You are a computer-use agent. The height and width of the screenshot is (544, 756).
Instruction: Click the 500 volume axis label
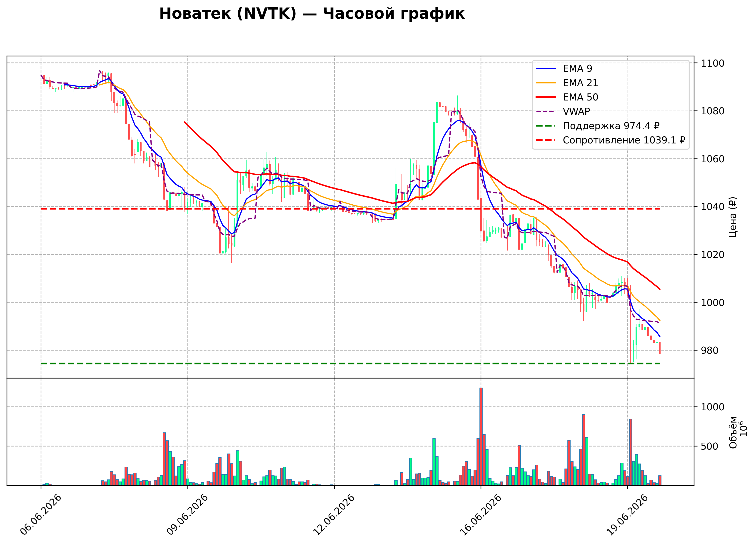(709, 446)
